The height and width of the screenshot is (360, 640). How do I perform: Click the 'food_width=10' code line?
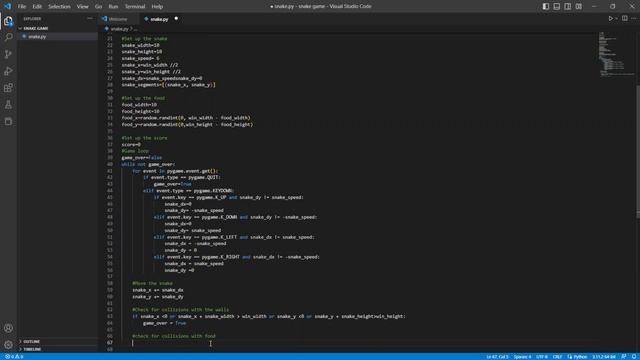(139, 104)
